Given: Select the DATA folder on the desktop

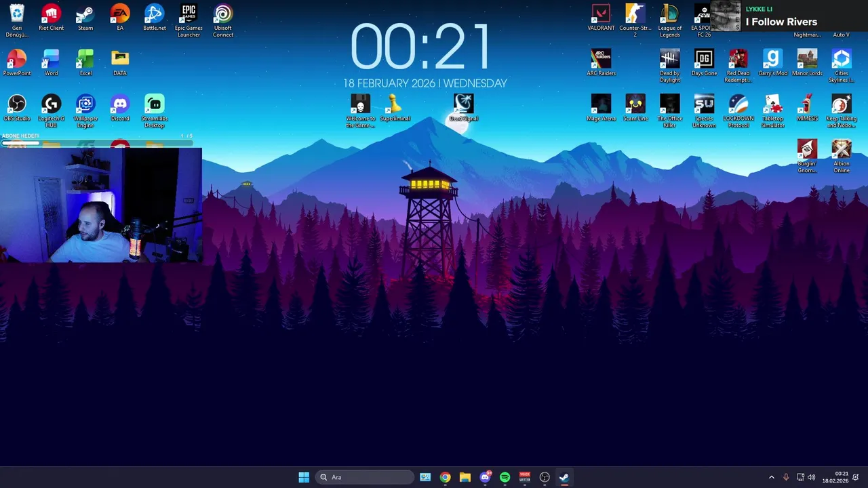Looking at the screenshot, I should [x=120, y=62].
